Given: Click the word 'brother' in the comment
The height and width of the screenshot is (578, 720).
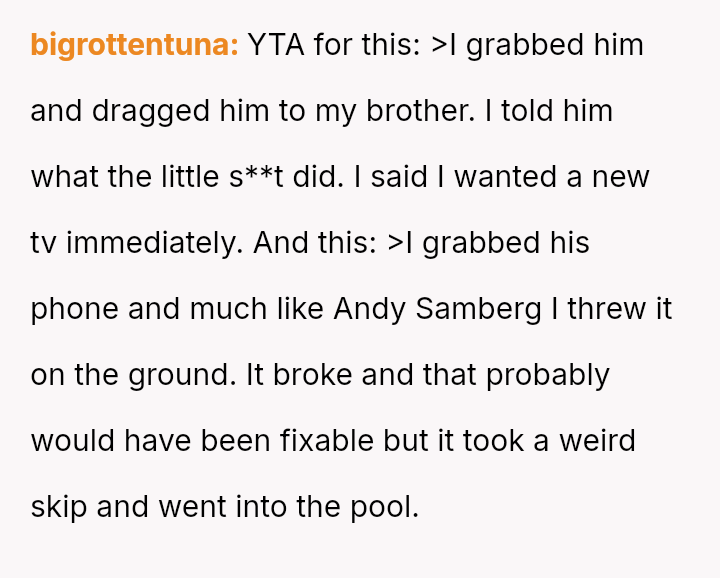Looking at the screenshot, I should 420,111.
